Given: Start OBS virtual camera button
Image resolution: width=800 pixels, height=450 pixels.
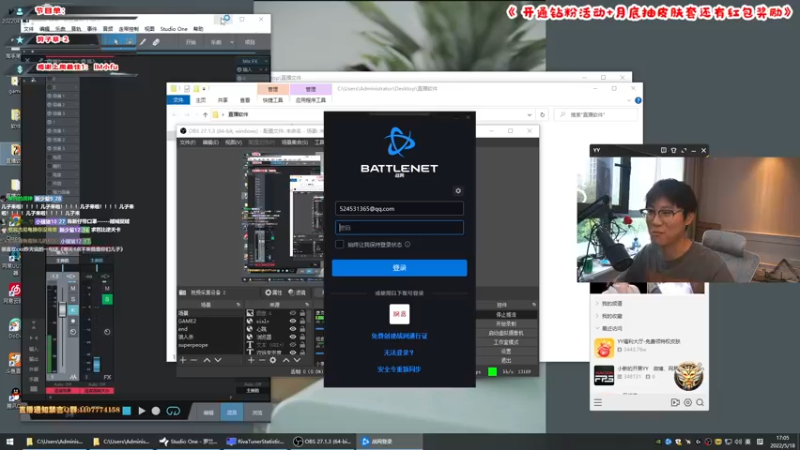Looking at the screenshot, I should (506, 333).
